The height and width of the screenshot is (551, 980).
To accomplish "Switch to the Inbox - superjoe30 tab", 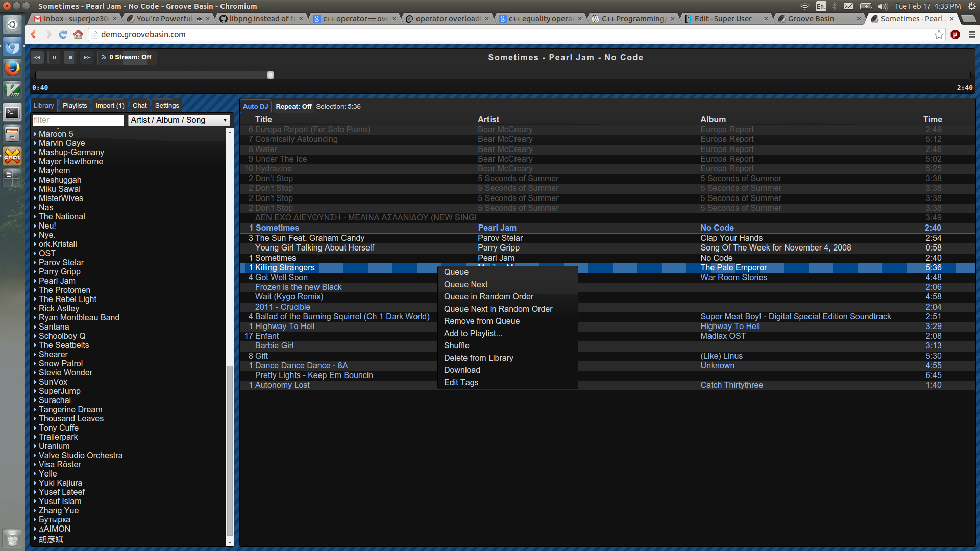I will (75, 19).
